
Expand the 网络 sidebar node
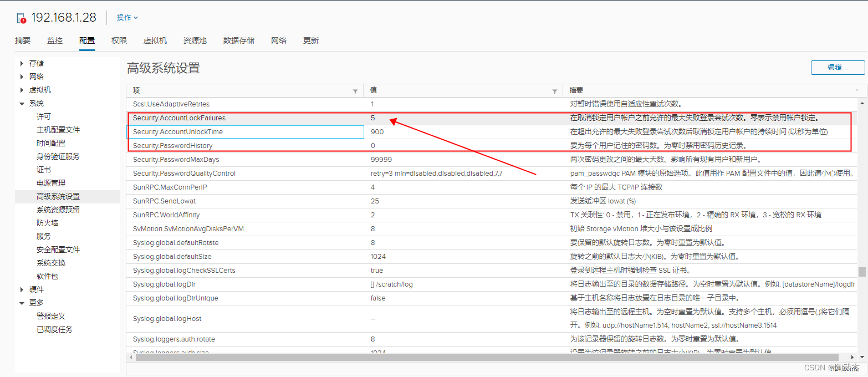[22, 77]
